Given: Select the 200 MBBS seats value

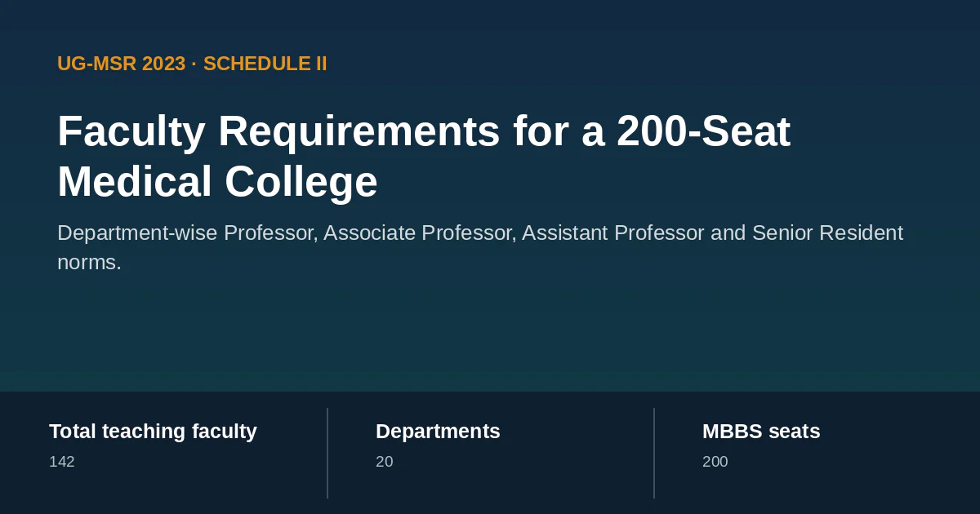Looking at the screenshot, I should coord(715,462).
